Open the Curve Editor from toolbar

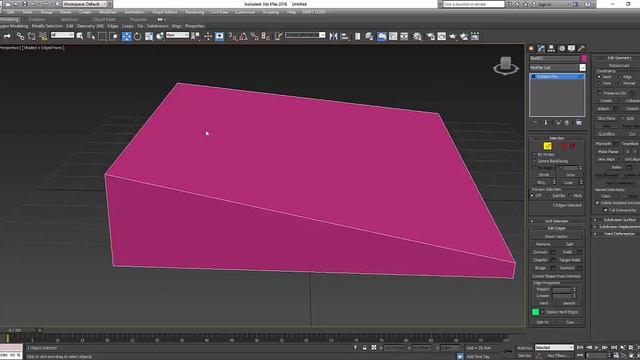(x=393, y=37)
